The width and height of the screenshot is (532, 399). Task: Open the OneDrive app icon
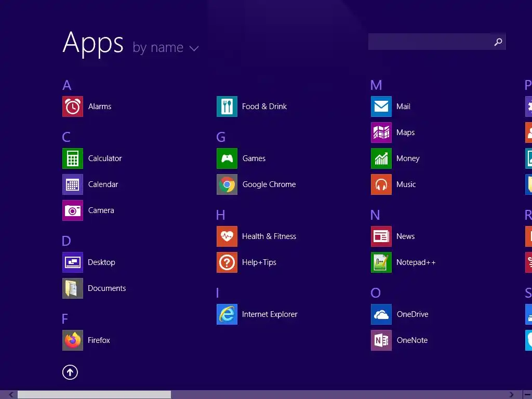(381, 314)
